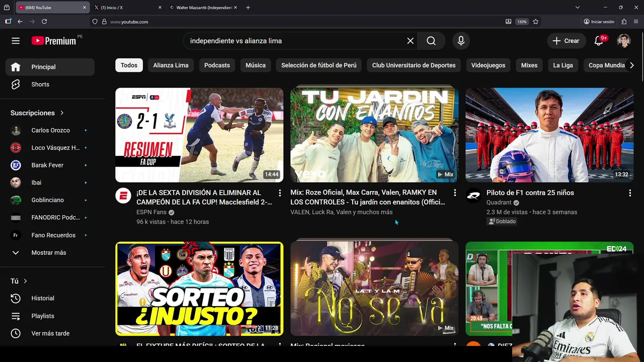
Task: Select the Mixes filter chip
Action: pyautogui.click(x=529, y=65)
